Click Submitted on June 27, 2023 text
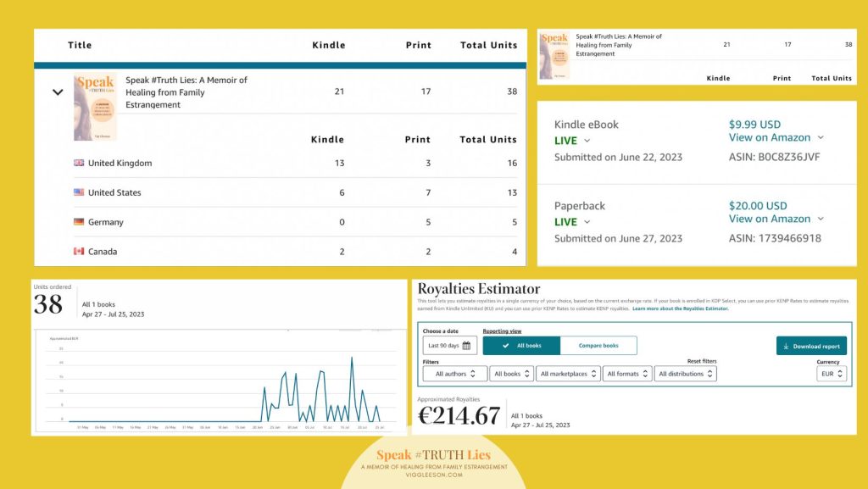Image resolution: width=868 pixels, height=489 pixels. pos(618,238)
